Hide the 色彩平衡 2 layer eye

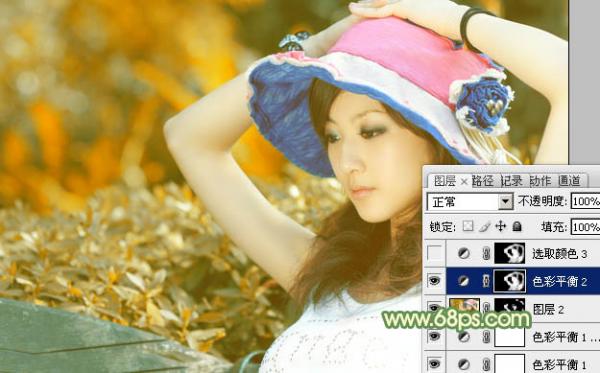coord(434,281)
